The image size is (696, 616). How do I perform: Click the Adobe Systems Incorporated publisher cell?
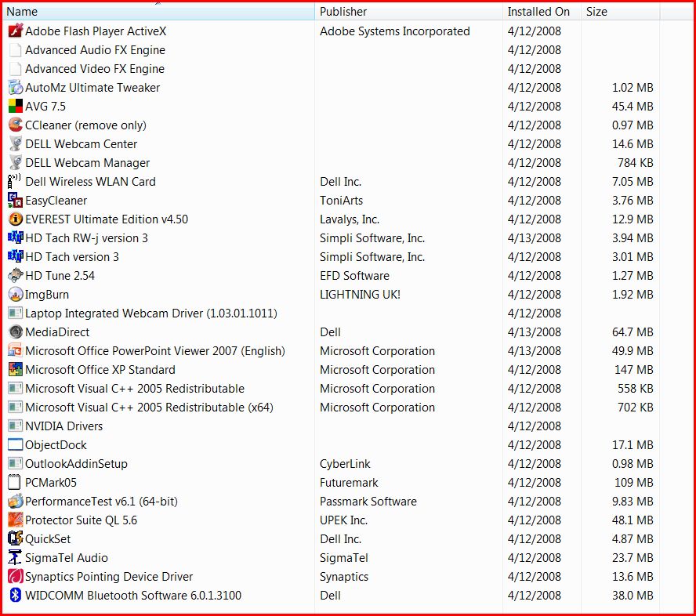(394, 31)
